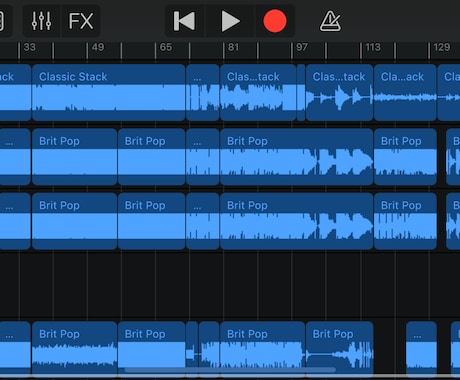Select third track's Brit Pop region under bar 65

pyautogui.click(x=151, y=221)
